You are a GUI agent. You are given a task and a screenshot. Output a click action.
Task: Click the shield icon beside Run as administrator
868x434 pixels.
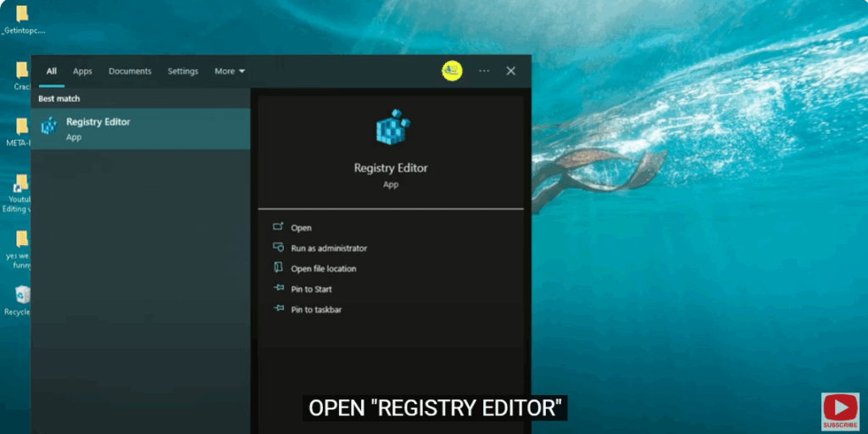pyautogui.click(x=278, y=247)
